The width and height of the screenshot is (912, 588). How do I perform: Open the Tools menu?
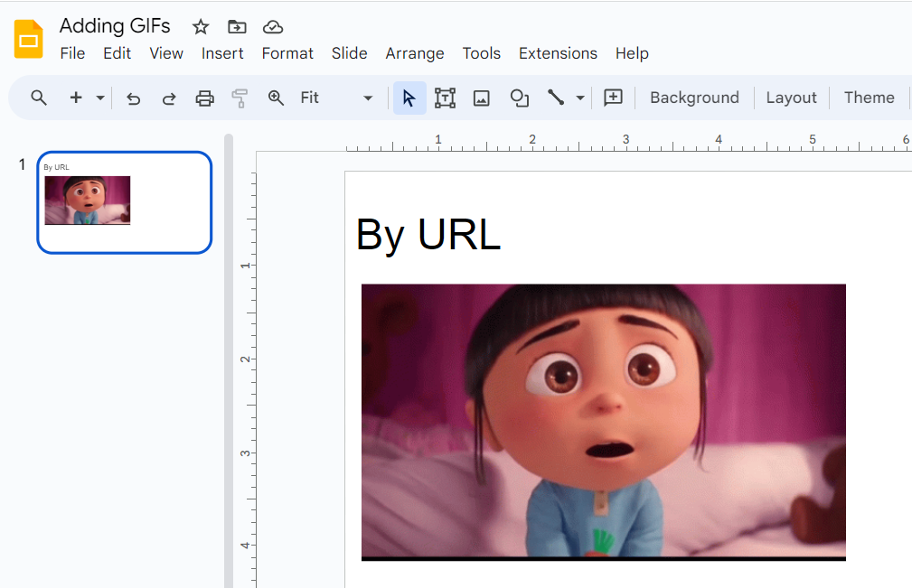point(482,53)
